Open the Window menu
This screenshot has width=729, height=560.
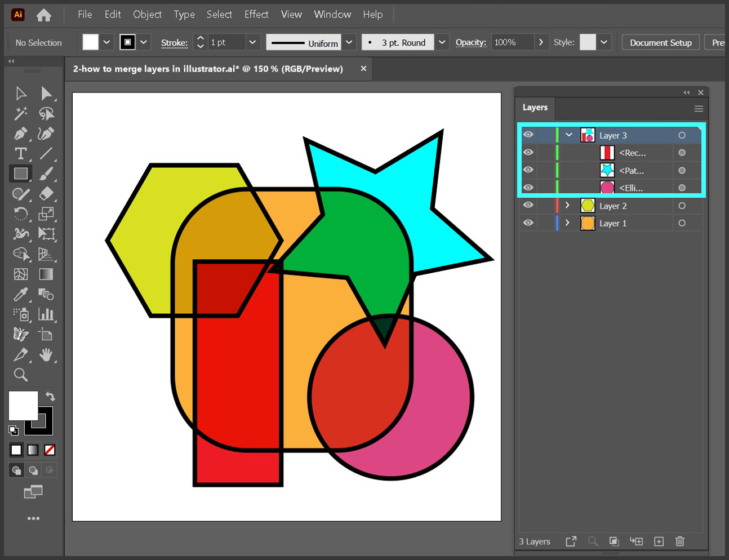(x=332, y=15)
